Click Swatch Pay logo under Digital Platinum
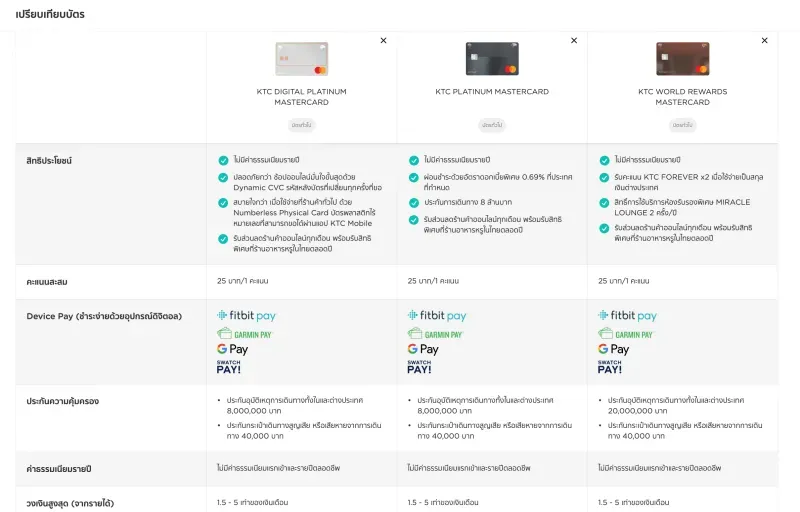This screenshot has width=800, height=512. [229, 366]
